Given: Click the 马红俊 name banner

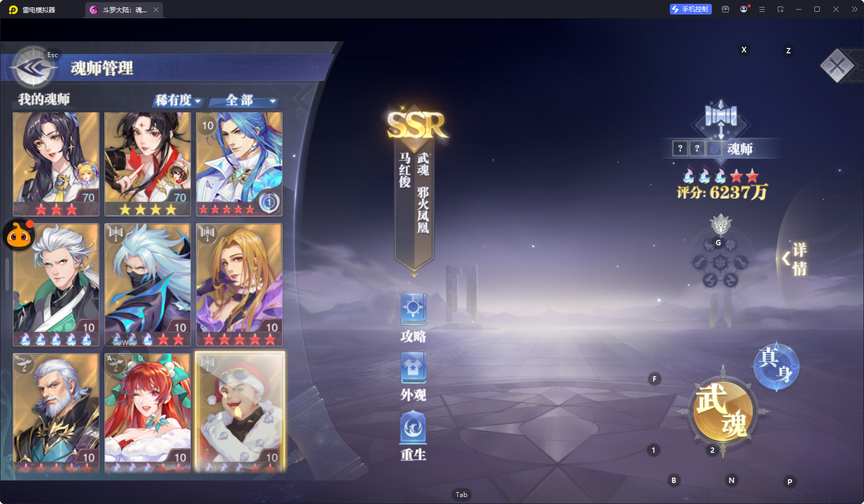Looking at the screenshot, I should tap(405, 170).
